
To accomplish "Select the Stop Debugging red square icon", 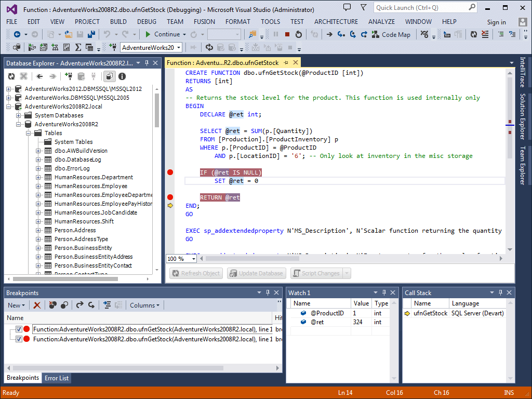I will coord(288,34).
